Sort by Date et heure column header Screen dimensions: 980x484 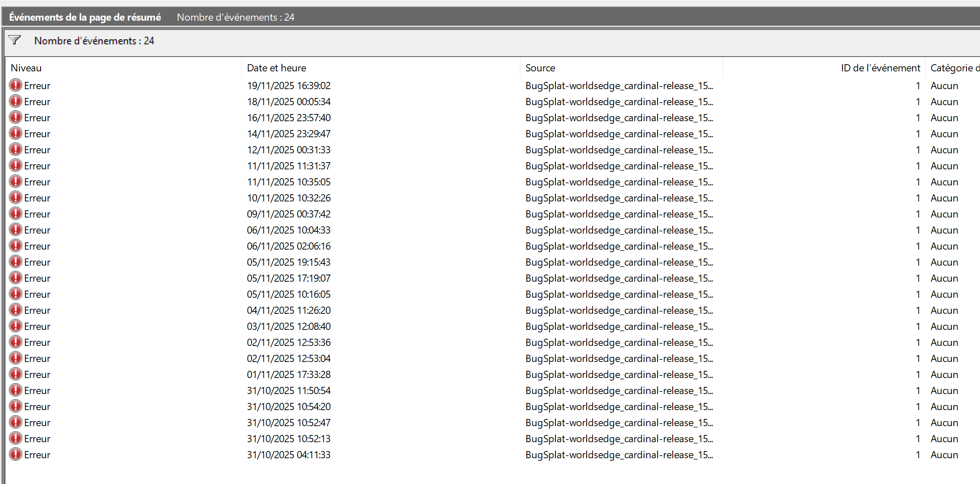[x=276, y=68]
